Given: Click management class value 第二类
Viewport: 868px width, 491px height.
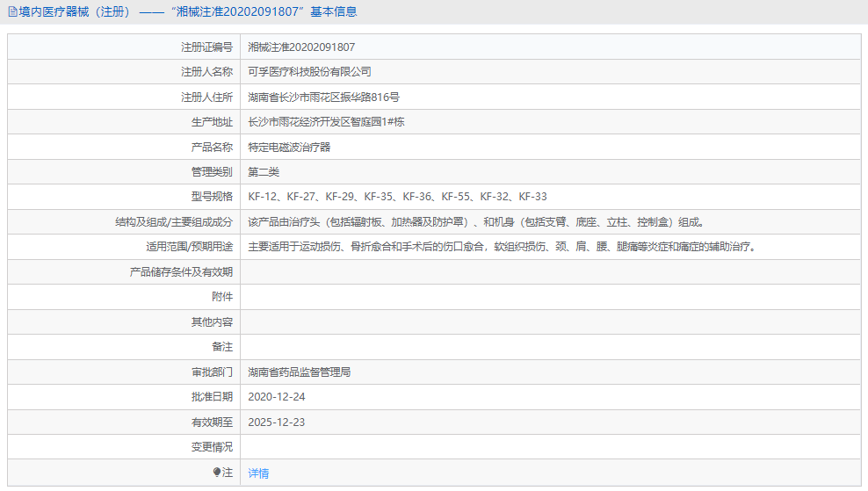Looking at the screenshot, I should (x=264, y=172).
